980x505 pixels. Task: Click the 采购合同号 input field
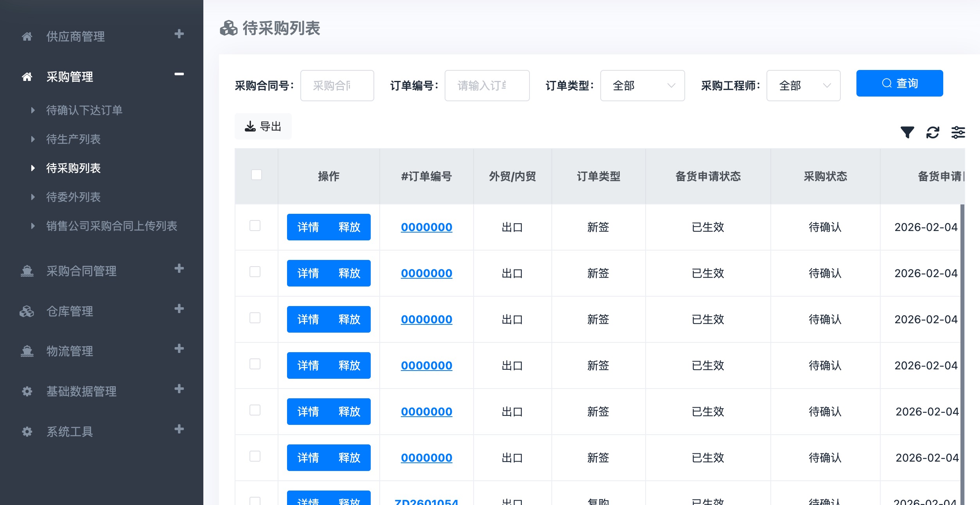coord(337,86)
